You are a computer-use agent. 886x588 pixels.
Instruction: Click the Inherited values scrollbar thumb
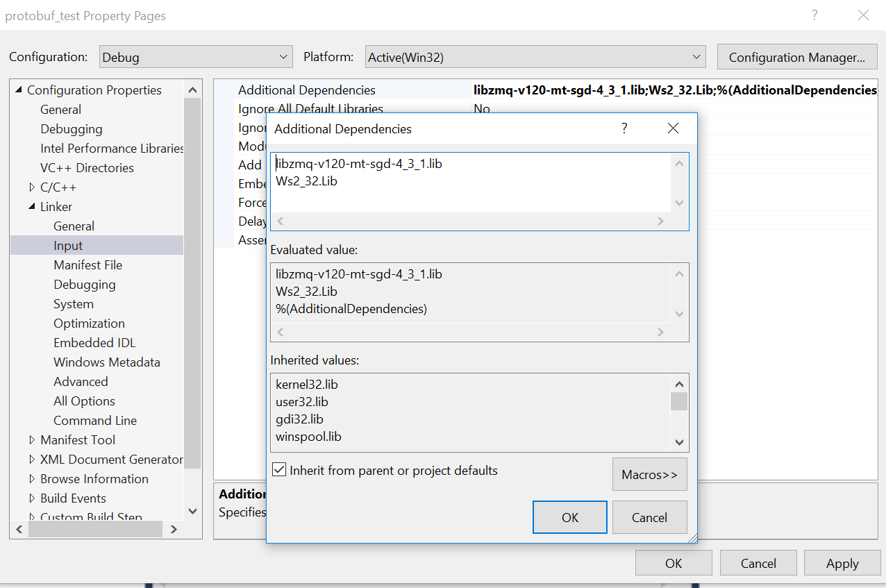[x=679, y=401]
